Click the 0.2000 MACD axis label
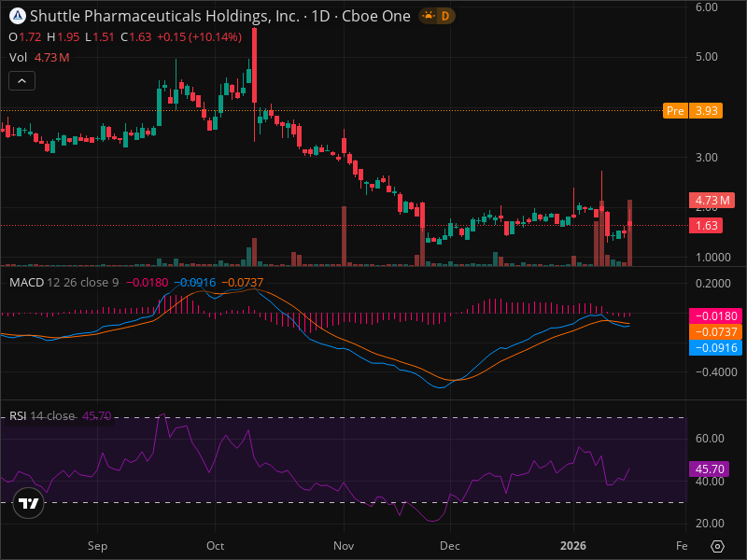Image resolution: width=747 pixels, height=560 pixels. 713,284
